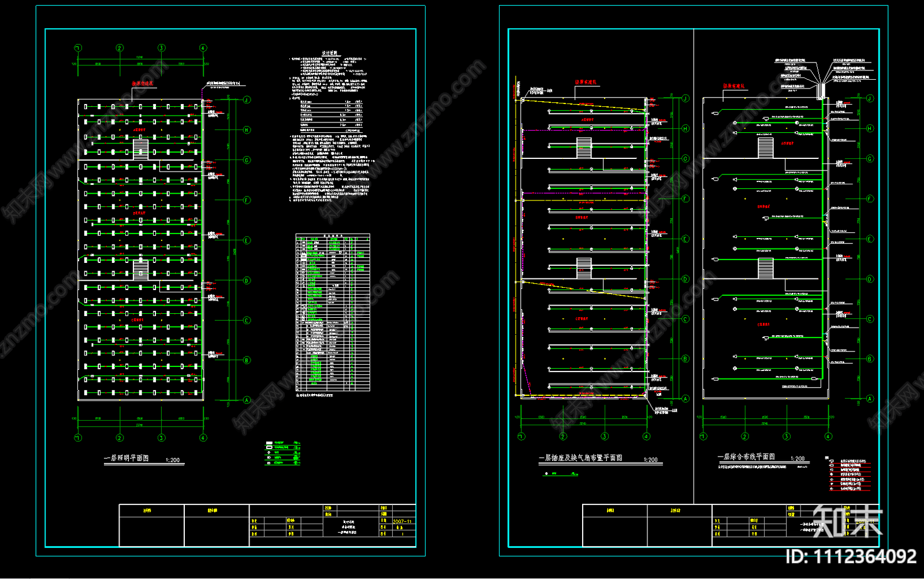Pick axis bubble J of the wiring plan
Viewport: 924px width, 579px height.
870,98
